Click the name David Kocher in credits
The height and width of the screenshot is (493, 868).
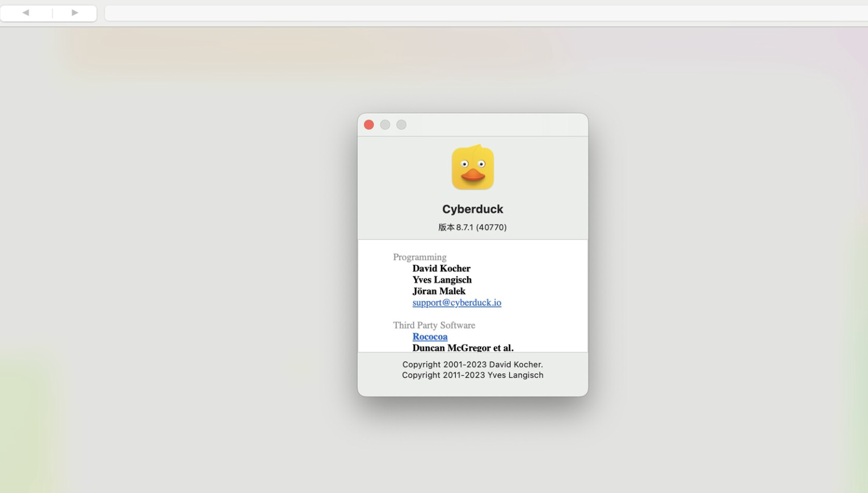tap(441, 268)
